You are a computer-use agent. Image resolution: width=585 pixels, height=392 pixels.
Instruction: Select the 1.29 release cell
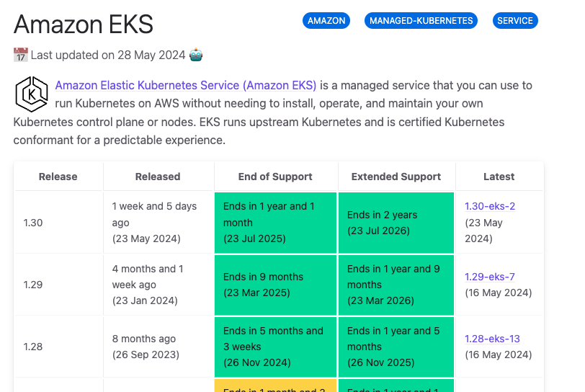click(x=58, y=285)
